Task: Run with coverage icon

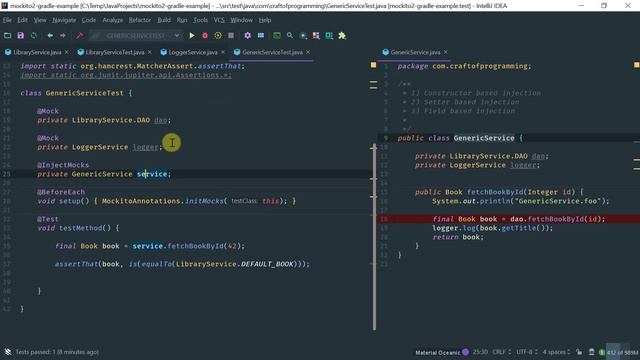Action: click(x=218, y=36)
